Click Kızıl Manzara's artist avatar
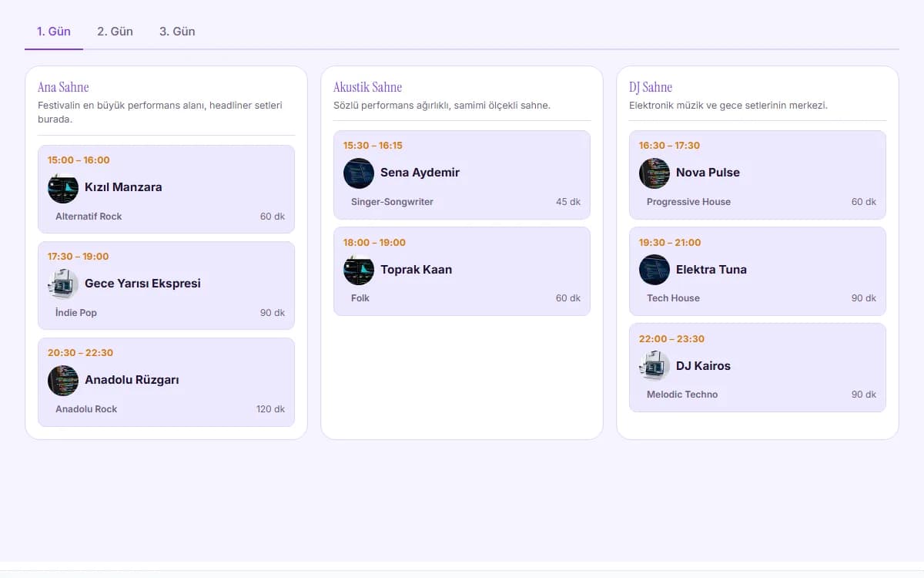The image size is (924, 578). coord(63,188)
